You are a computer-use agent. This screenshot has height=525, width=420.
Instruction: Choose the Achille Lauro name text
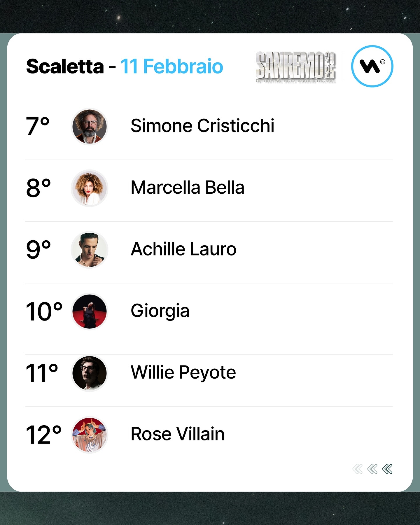click(183, 249)
